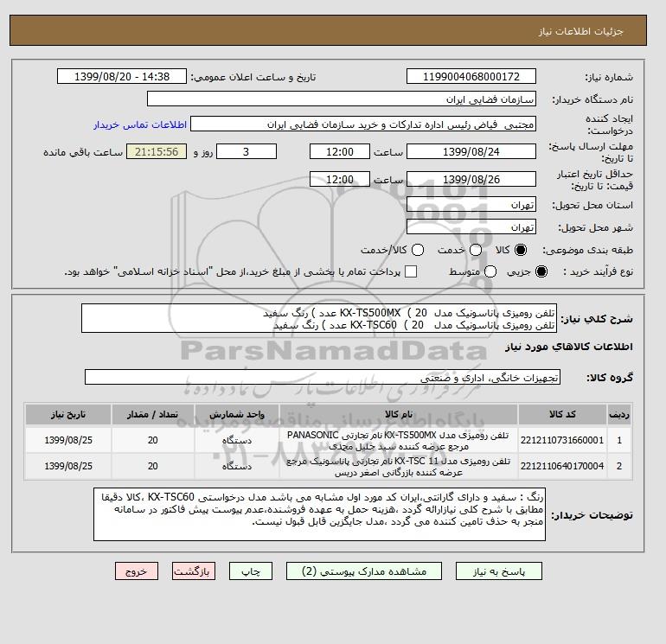The height and width of the screenshot is (644, 666).
Task: Click the need number field 1199004068000172
Action: (471, 76)
